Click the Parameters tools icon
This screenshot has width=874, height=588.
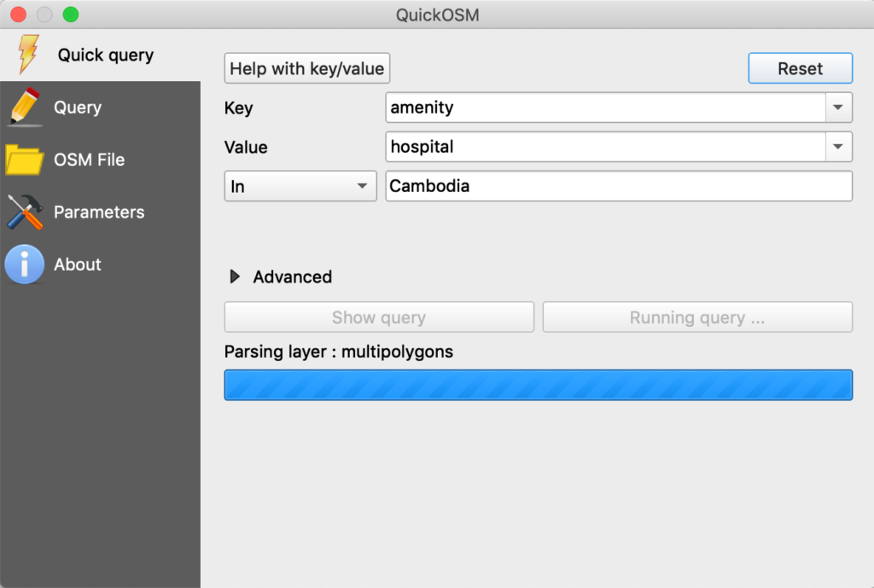(x=25, y=212)
